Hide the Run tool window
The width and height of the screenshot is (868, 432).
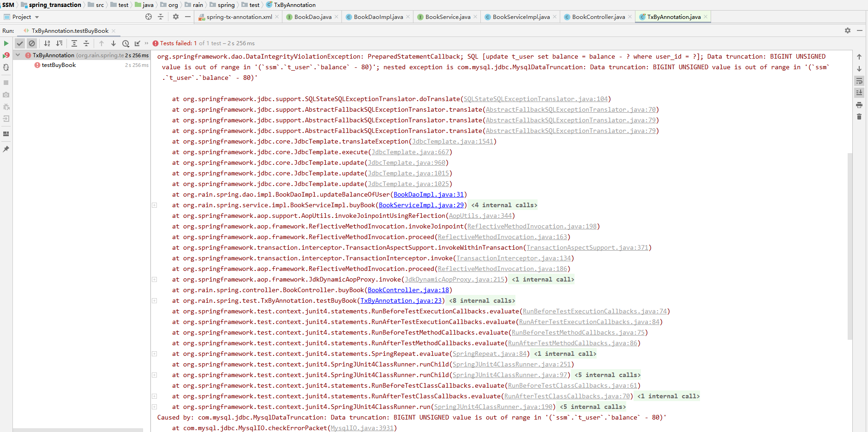click(x=860, y=30)
